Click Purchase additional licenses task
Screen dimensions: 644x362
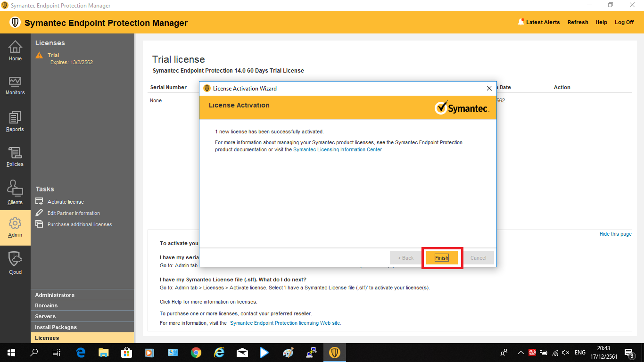tap(80, 224)
